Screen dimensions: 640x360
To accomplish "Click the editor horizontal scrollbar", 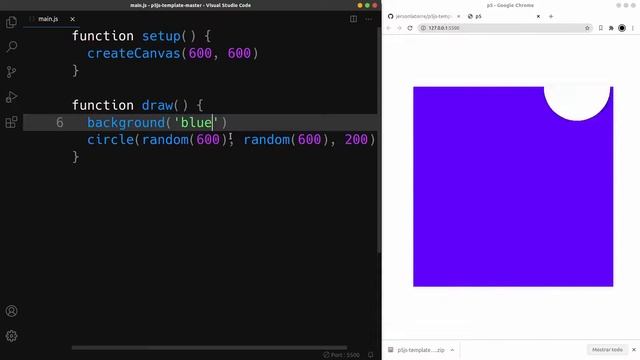I will coord(209,348).
